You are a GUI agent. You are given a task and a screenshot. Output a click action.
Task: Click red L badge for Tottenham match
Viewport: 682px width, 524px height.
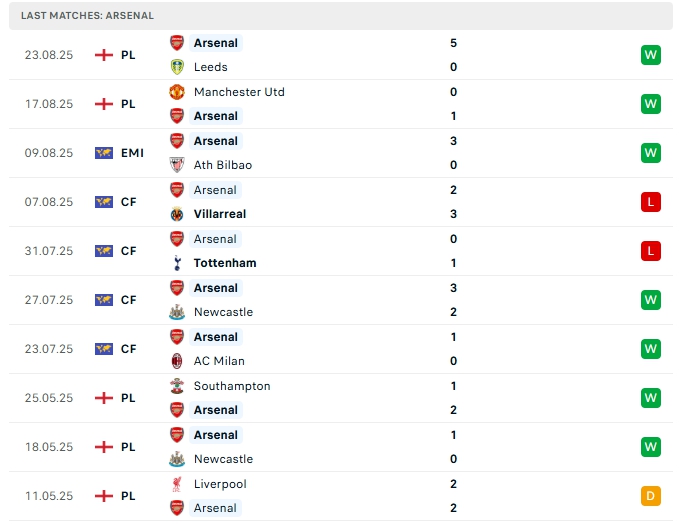[x=651, y=251]
